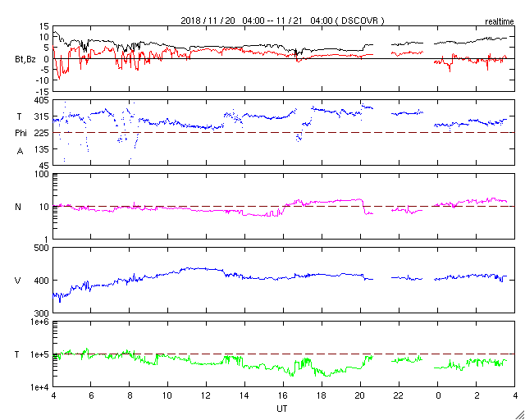Click the "16" hour label on the UT axis
The height and width of the screenshot is (420, 525).
click(283, 395)
